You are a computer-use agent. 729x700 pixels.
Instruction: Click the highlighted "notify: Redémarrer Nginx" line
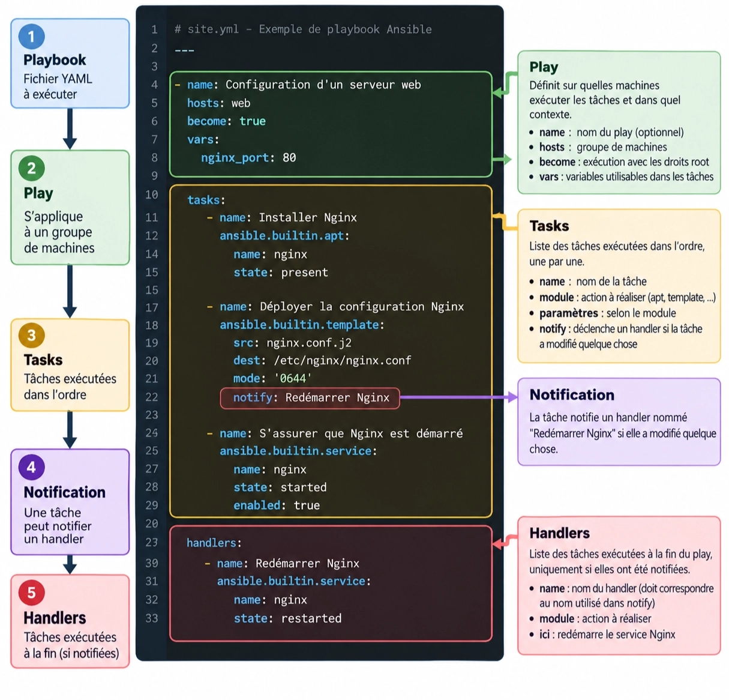310,397
